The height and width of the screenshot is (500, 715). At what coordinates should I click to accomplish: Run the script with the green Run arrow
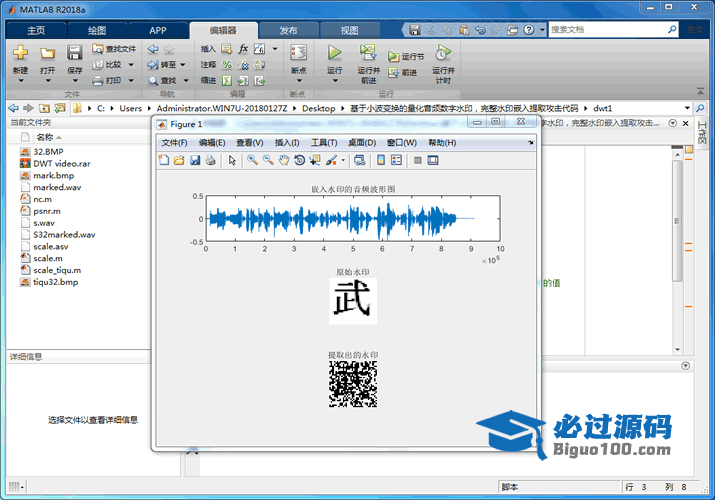(335, 53)
